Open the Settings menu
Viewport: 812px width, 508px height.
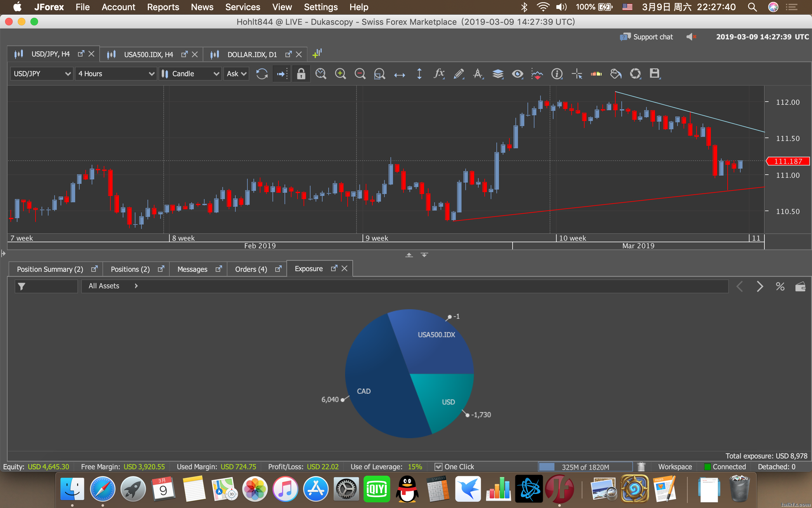(x=321, y=7)
